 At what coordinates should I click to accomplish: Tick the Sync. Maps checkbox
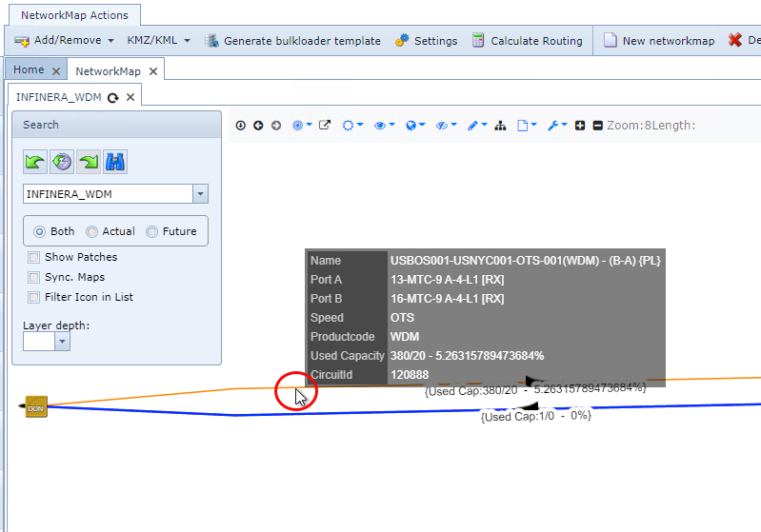(x=34, y=277)
